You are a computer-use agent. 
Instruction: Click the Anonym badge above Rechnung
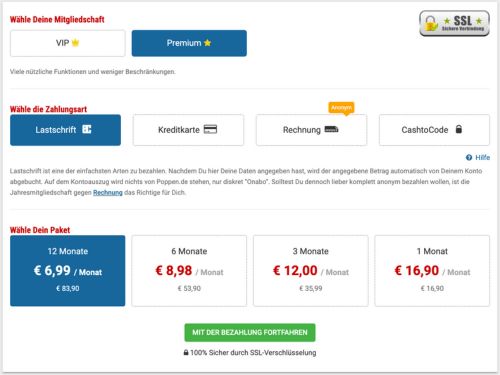pos(341,108)
